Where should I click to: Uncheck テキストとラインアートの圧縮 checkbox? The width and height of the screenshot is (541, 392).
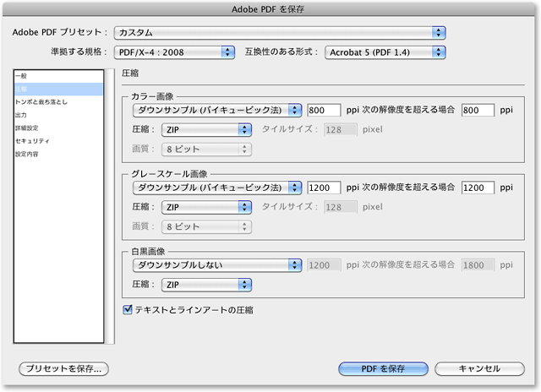pos(128,310)
